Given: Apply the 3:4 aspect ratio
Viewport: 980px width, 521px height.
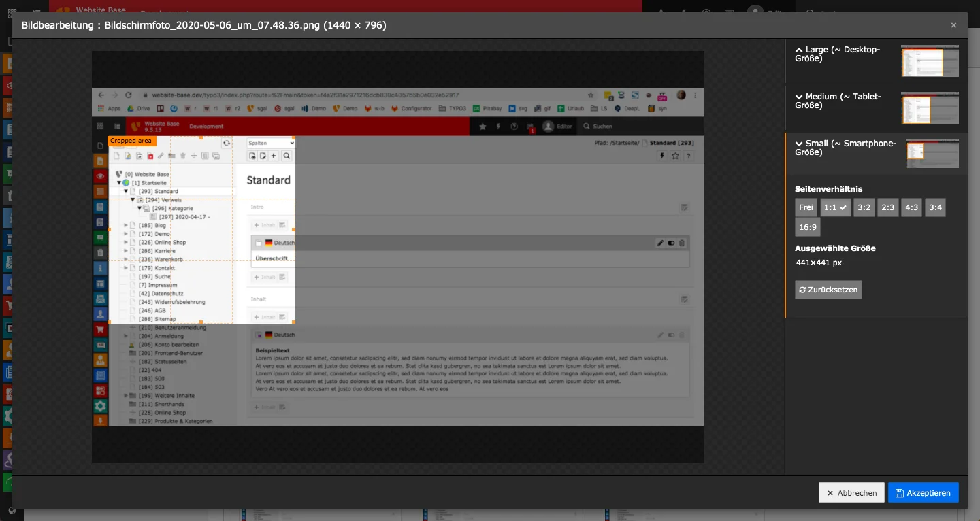Looking at the screenshot, I should pos(935,207).
